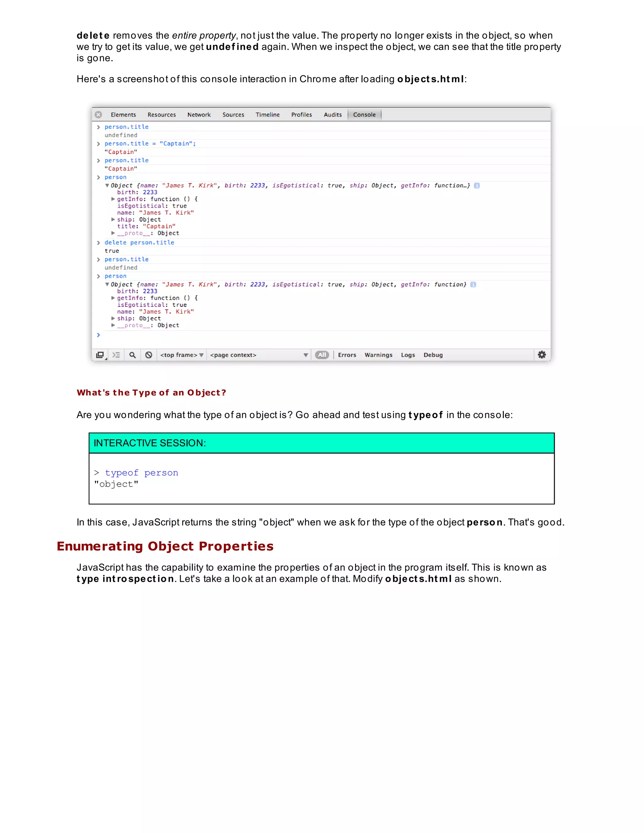The width and height of the screenshot is (644, 833).
Task: Click the 'true' result after delete
Action: [112, 251]
